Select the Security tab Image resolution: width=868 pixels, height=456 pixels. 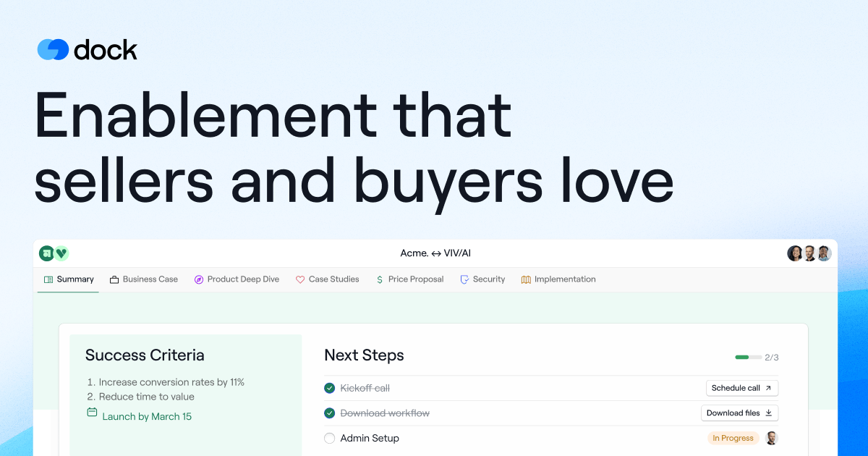482,279
